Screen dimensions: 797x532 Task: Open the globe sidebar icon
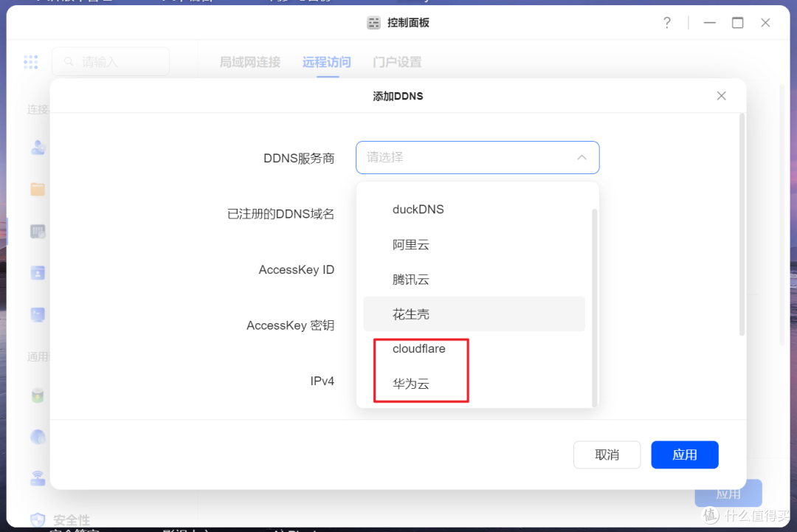[x=38, y=437]
